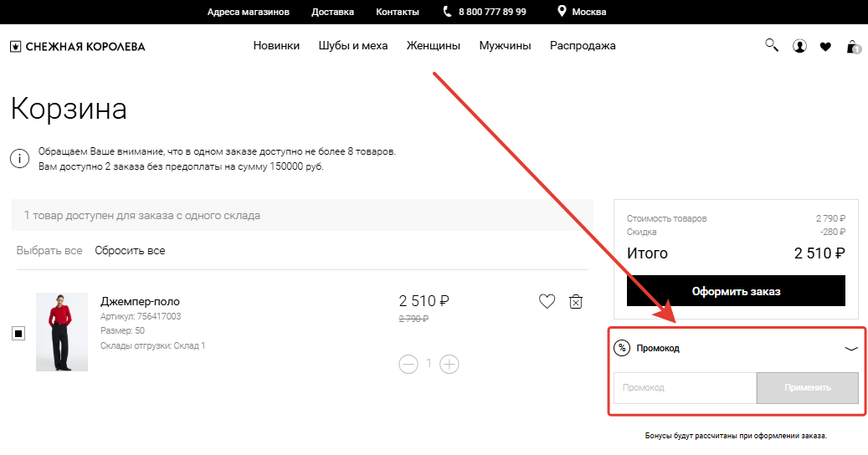Focus the Промокод input field
868x455 pixels.
pyautogui.click(x=686, y=387)
